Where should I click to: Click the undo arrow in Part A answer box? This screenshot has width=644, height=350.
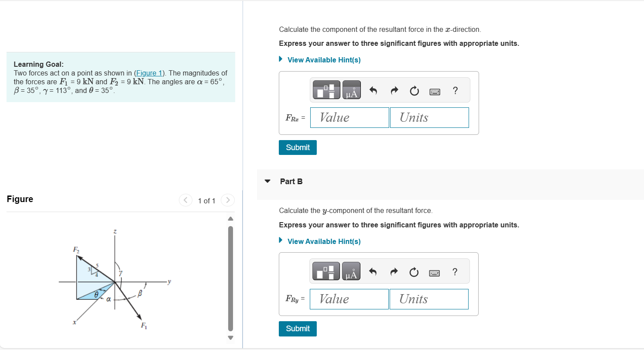tap(373, 91)
